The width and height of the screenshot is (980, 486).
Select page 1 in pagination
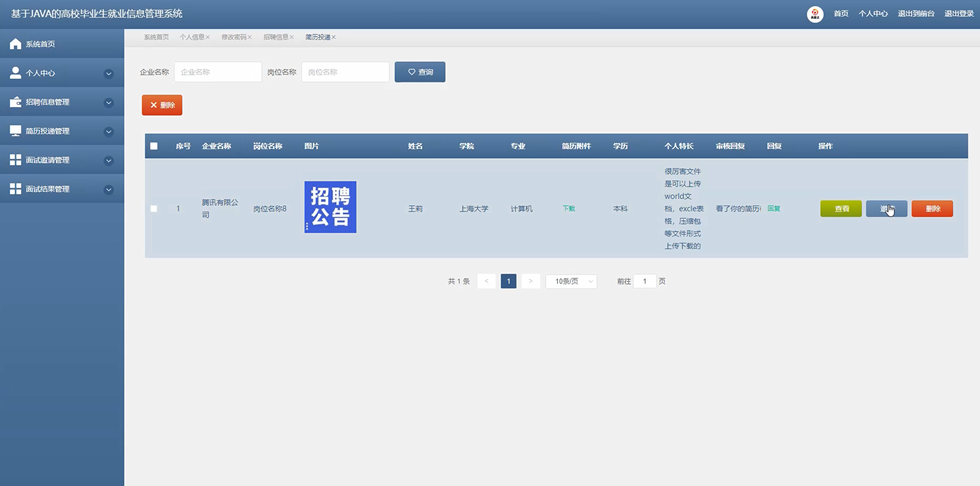point(508,281)
